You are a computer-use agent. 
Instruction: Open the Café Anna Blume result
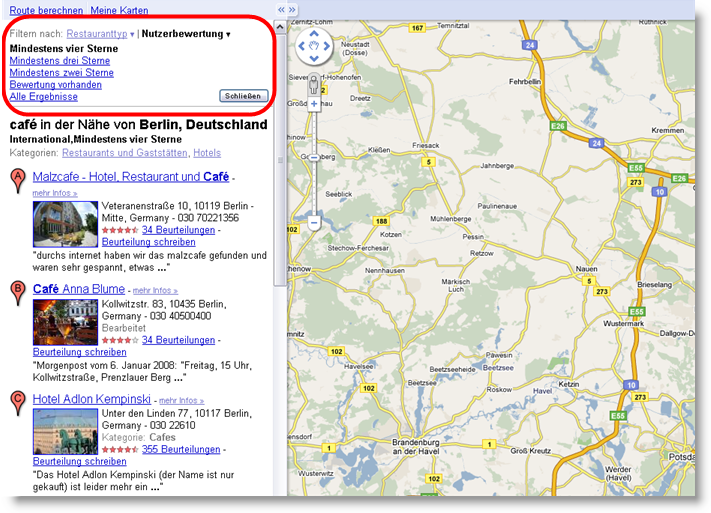coord(79,289)
